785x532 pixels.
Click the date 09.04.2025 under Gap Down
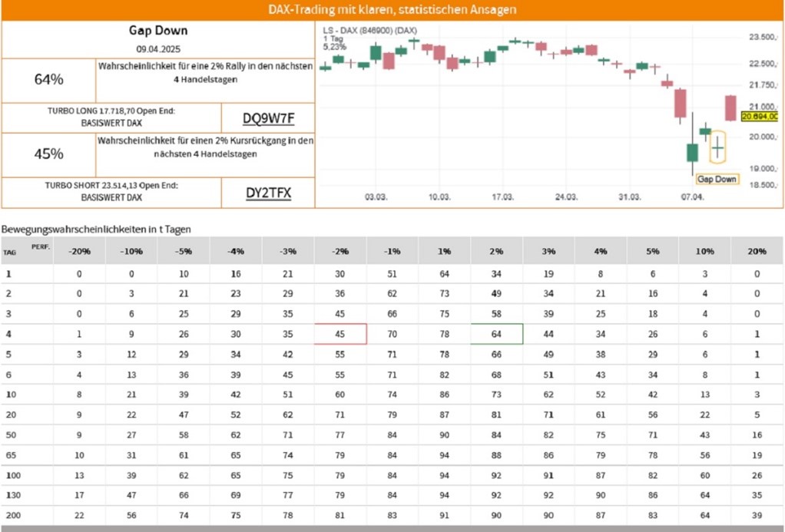point(157,48)
